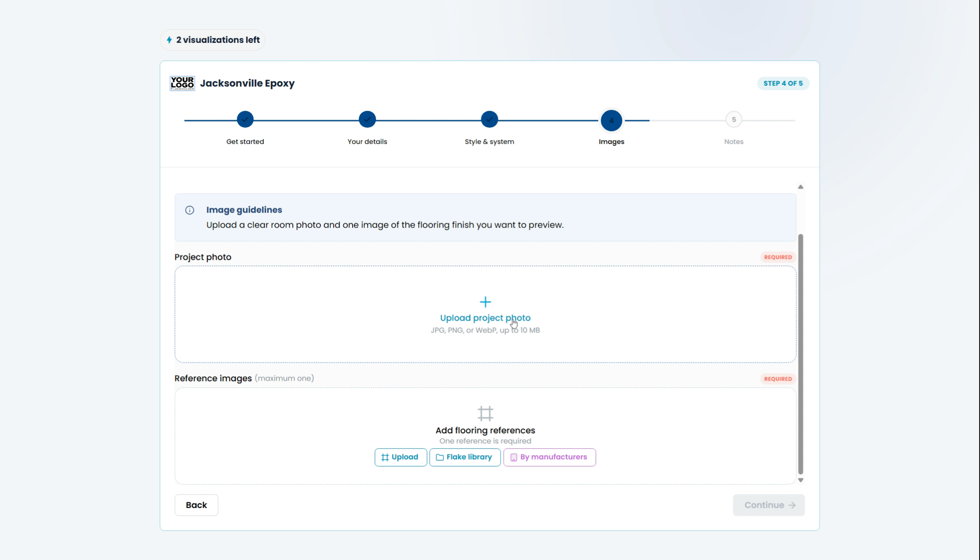980x560 pixels.
Task: Go to Style & system step circle
Action: (x=490, y=120)
